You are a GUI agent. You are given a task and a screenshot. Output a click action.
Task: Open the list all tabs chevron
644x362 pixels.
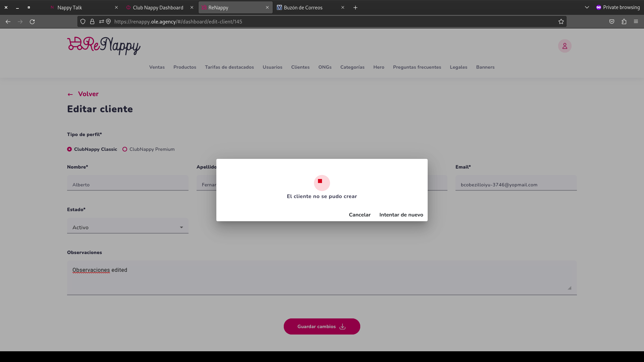[587, 7]
